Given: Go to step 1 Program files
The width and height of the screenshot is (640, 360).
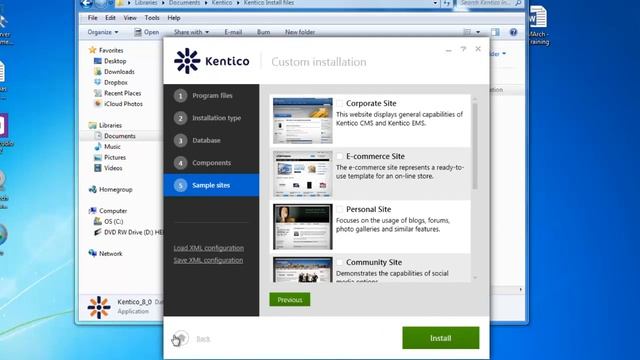Looking at the screenshot, I should point(211,96).
